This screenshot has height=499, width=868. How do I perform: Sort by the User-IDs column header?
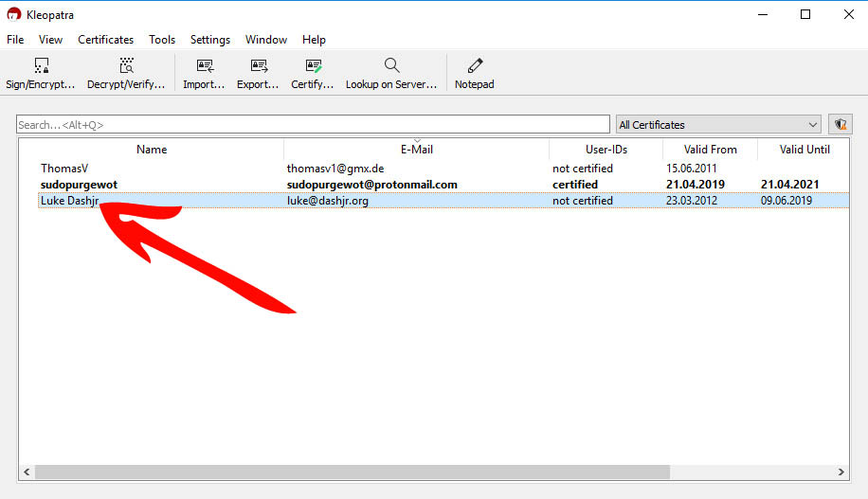(606, 150)
